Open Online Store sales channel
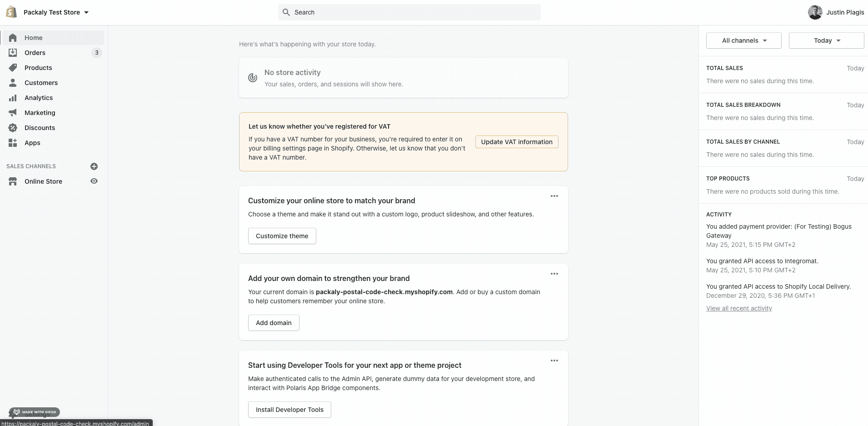 [x=43, y=181]
